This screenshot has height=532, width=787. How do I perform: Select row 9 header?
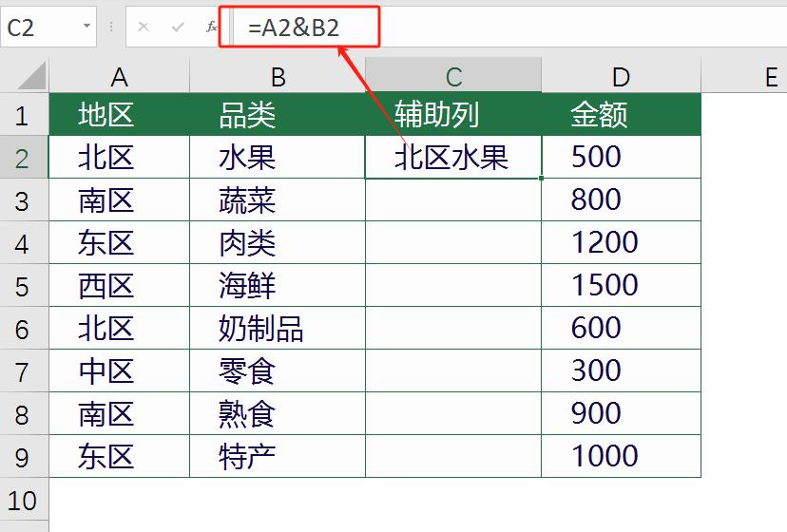tap(24, 456)
